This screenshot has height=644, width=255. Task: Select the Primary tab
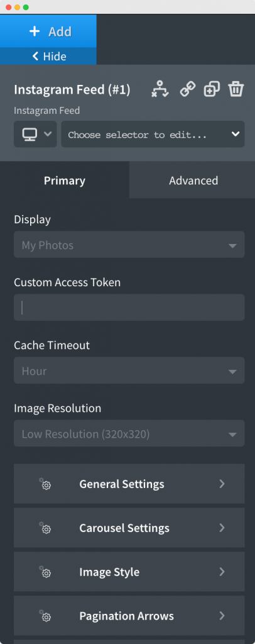pyautogui.click(x=64, y=180)
